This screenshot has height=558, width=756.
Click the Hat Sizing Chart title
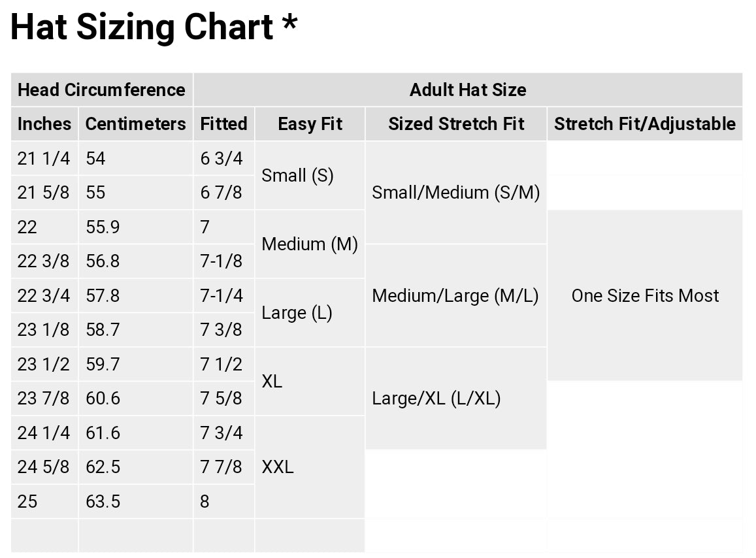click(x=154, y=27)
